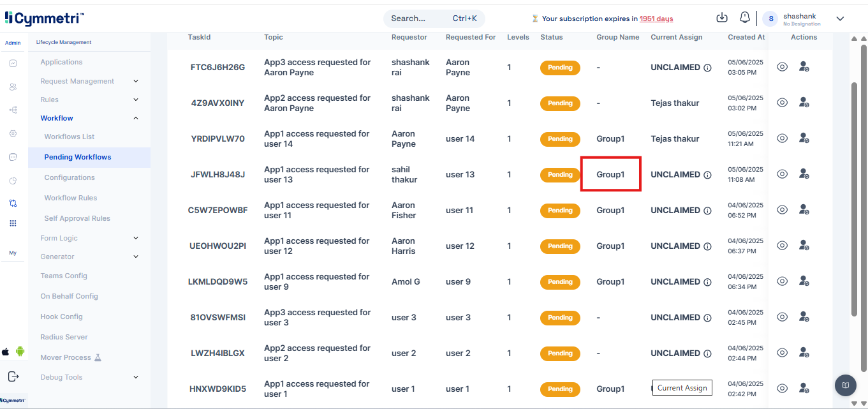Screen dimensions: 868x409
Task: View task UEOHWOU2PI with the eye icon
Action: point(782,246)
